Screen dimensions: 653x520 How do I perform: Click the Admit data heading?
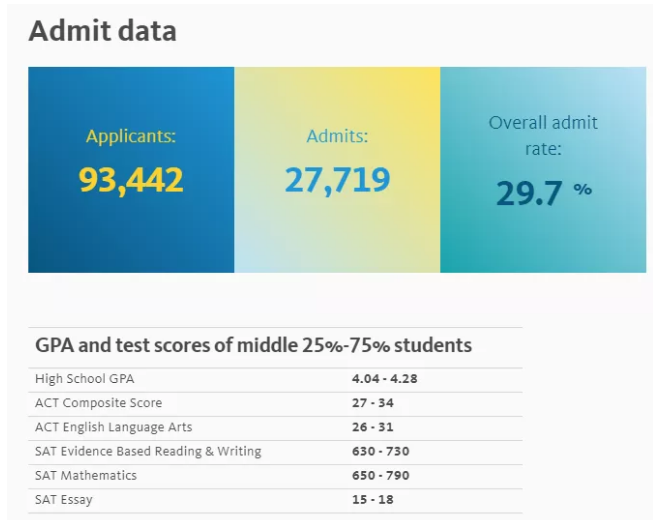(x=102, y=31)
